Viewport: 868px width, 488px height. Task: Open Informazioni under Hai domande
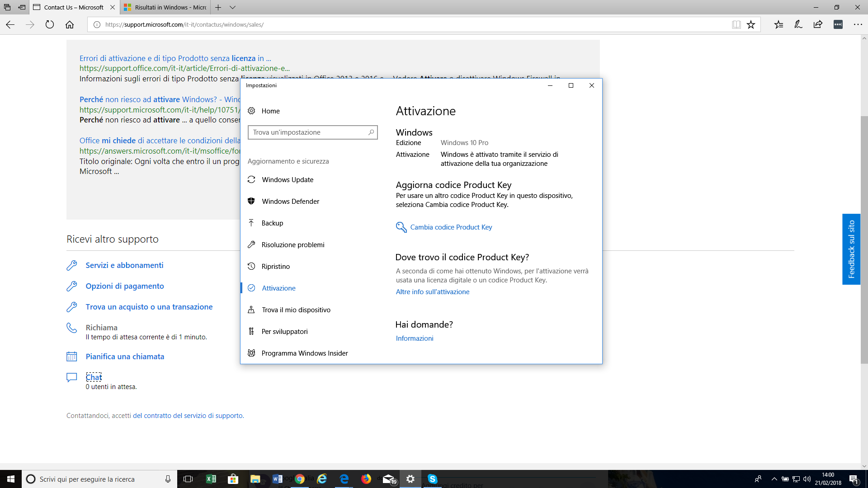tap(414, 338)
